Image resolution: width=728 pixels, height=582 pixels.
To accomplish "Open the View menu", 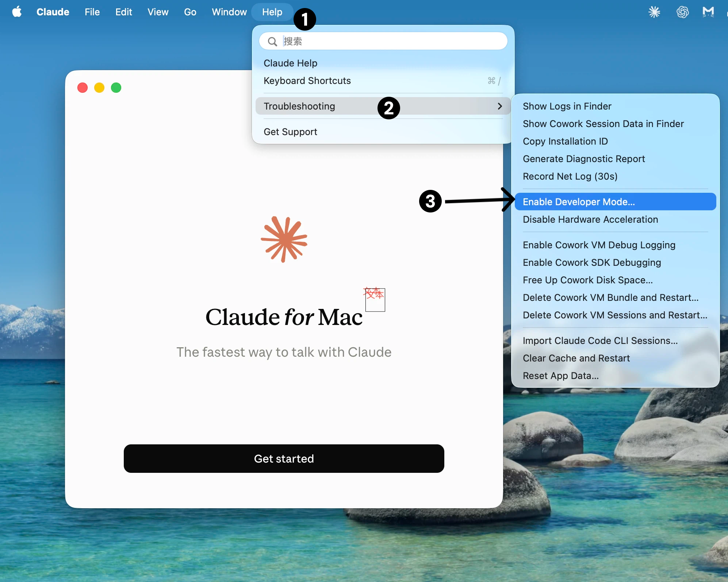I will [x=158, y=12].
